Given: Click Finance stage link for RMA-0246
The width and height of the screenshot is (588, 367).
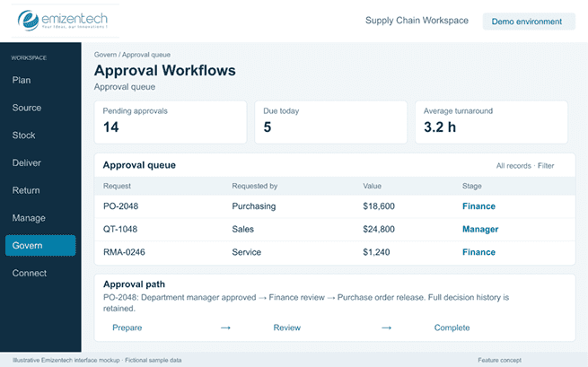Looking at the screenshot, I should pyautogui.click(x=478, y=252).
